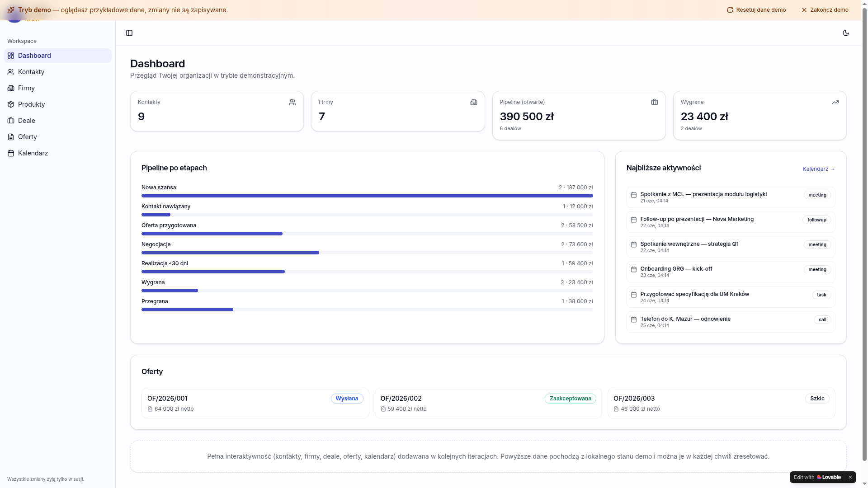Screen dimensions: 868x488
Task: Click the followup tag on Nova Marketing
Action: 817,220
